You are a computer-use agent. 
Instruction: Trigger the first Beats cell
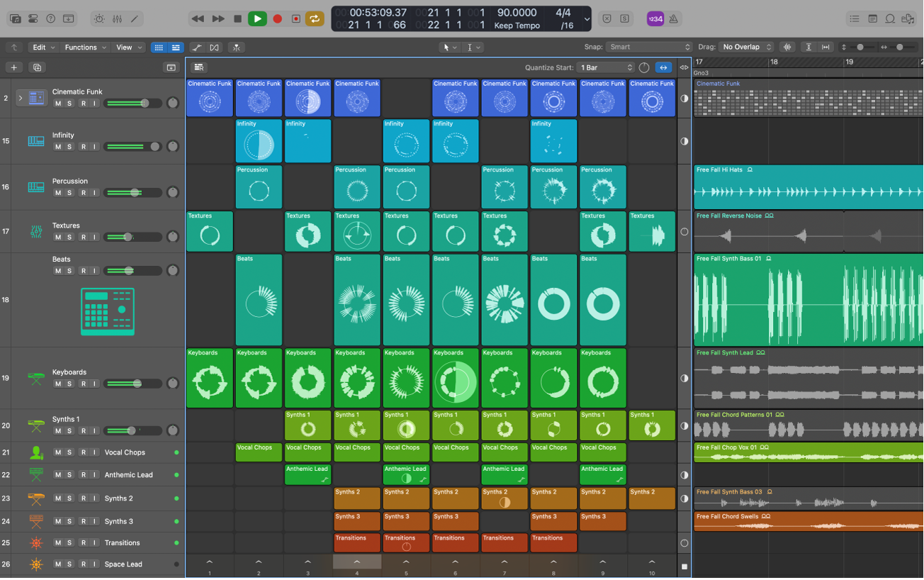pyautogui.click(x=259, y=299)
